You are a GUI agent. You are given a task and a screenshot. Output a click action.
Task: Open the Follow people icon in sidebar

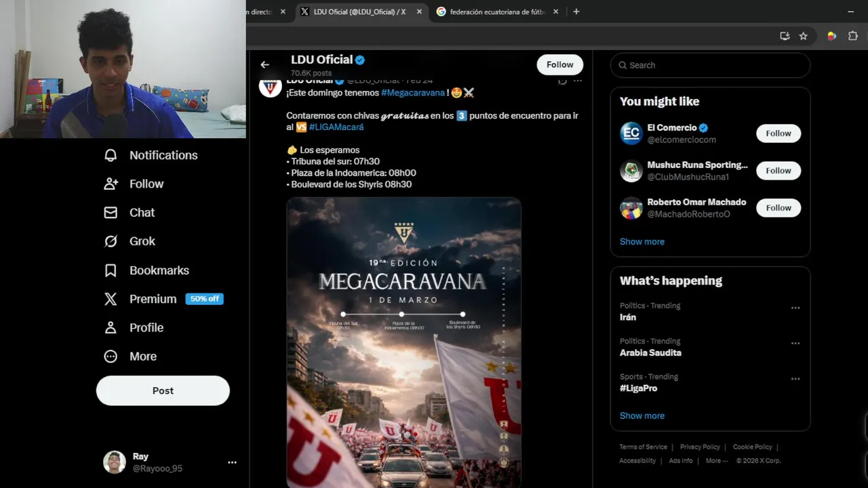111,184
